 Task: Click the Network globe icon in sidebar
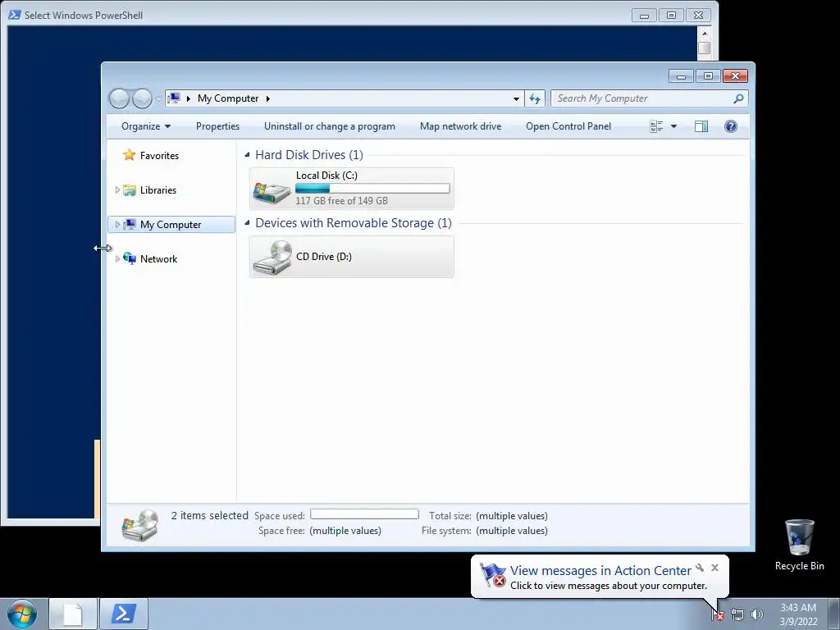(130, 258)
